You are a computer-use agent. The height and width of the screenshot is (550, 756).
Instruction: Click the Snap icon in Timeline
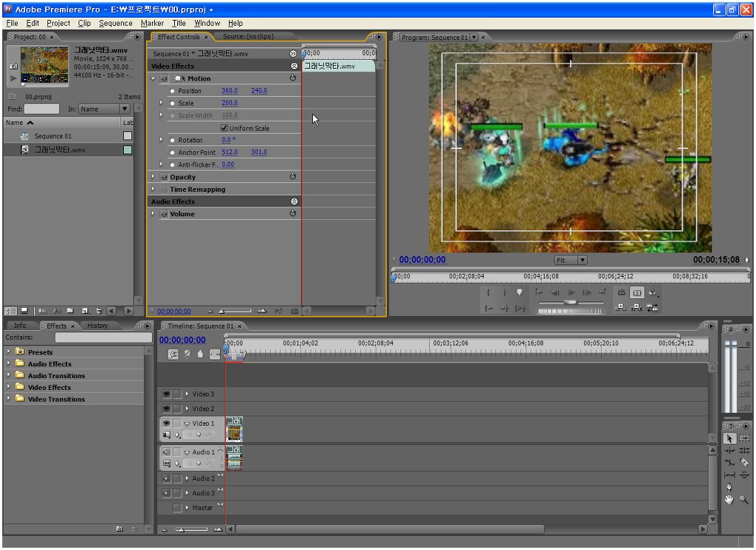click(x=173, y=354)
